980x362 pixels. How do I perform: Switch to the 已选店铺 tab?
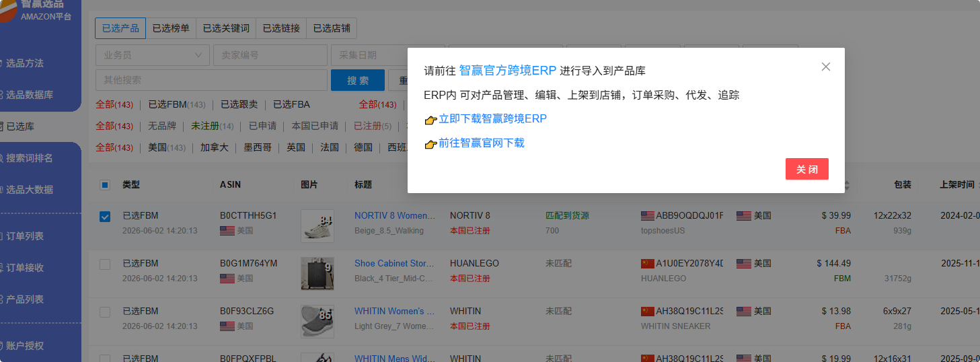click(x=332, y=28)
